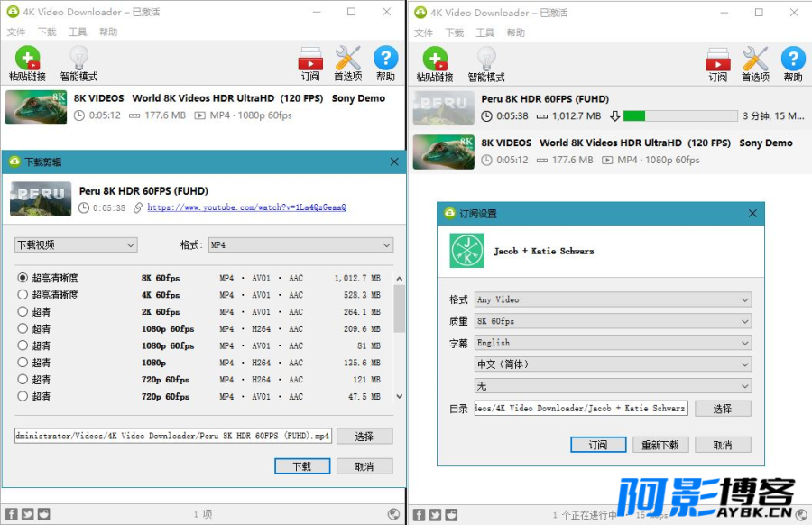Open the 工具 menu in left window

(x=78, y=32)
